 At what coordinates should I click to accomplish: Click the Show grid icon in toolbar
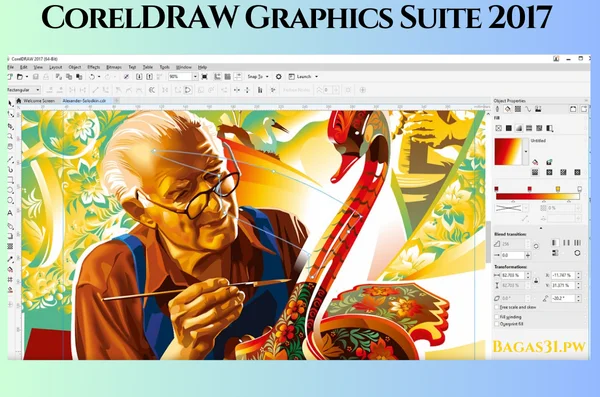227,77
